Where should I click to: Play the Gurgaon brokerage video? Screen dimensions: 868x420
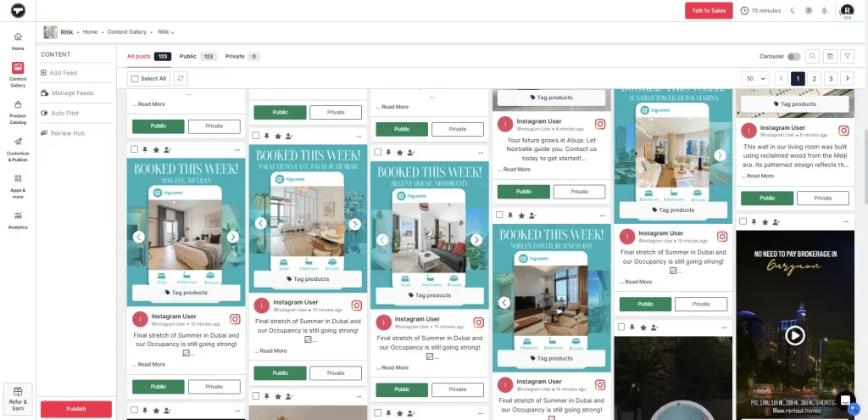(794, 336)
